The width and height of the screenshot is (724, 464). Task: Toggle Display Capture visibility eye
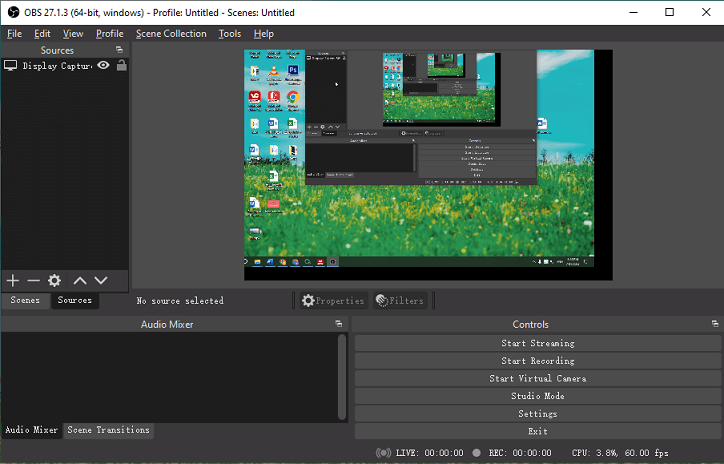click(x=103, y=65)
